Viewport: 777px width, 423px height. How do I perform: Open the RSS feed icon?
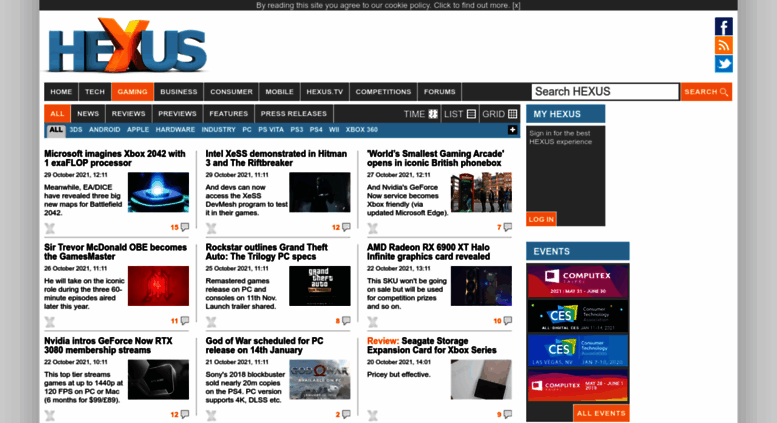pos(723,45)
